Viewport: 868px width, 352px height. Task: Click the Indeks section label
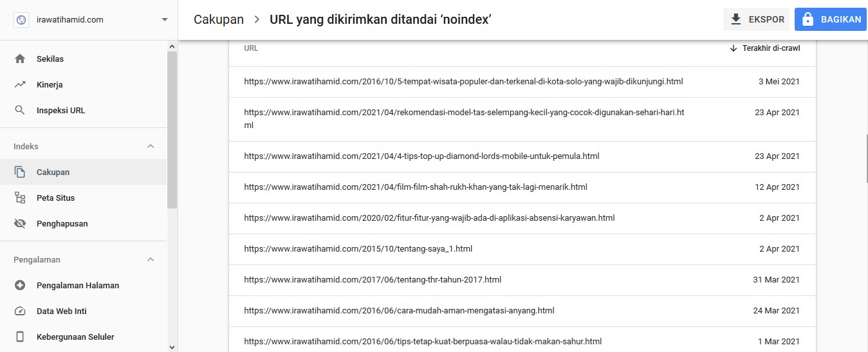click(26, 146)
